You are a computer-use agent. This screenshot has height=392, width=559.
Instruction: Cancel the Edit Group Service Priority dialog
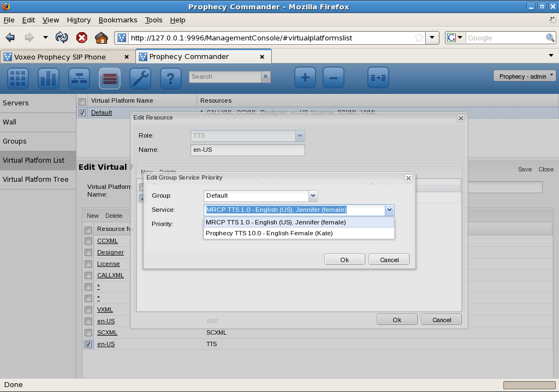coord(389,260)
